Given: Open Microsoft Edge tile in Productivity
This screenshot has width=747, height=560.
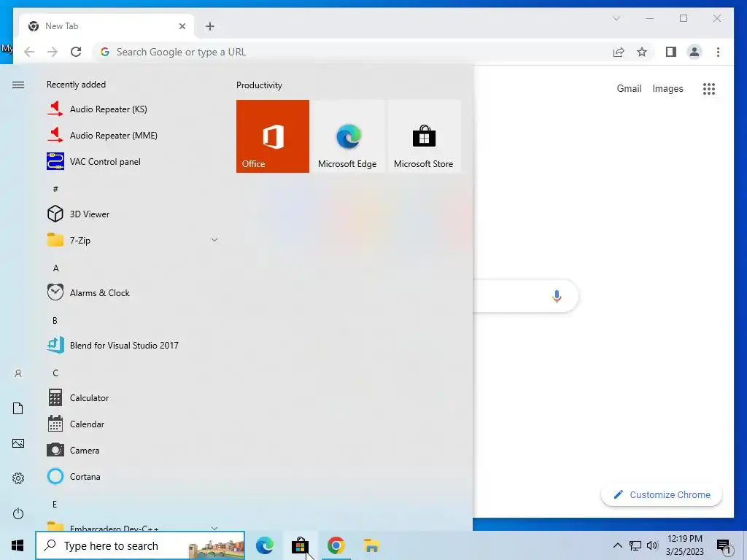Looking at the screenshot, I should (347, 136).
